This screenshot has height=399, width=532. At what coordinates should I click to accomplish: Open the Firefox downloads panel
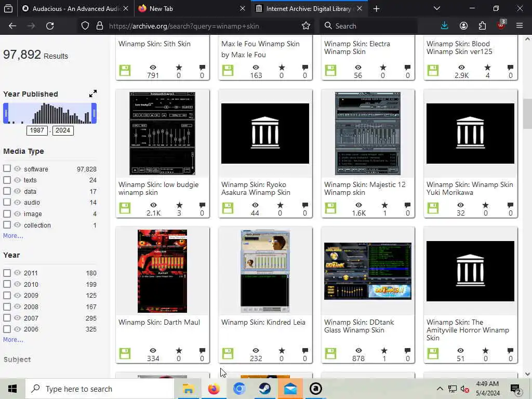(444, 26)
